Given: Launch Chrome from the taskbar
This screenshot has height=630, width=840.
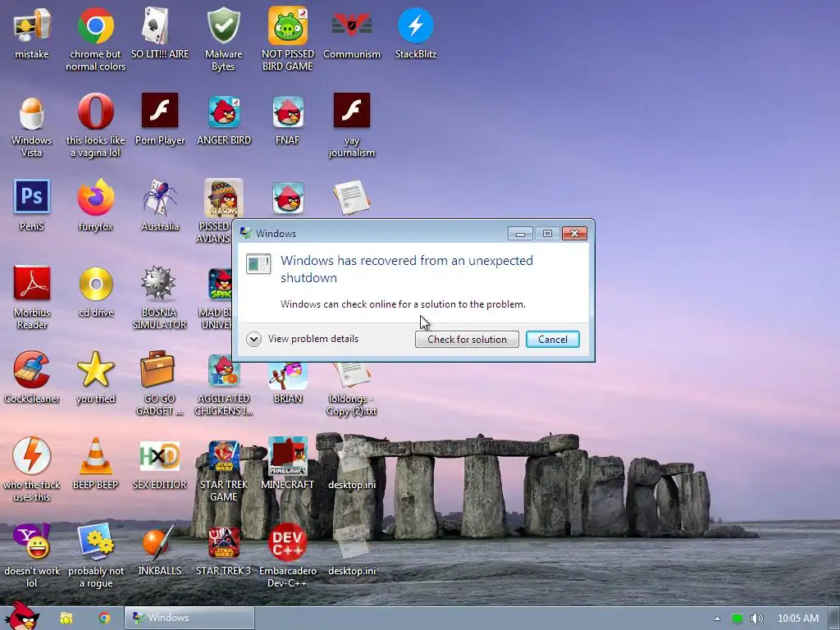Looking at the screenshot, I should 104,618.
